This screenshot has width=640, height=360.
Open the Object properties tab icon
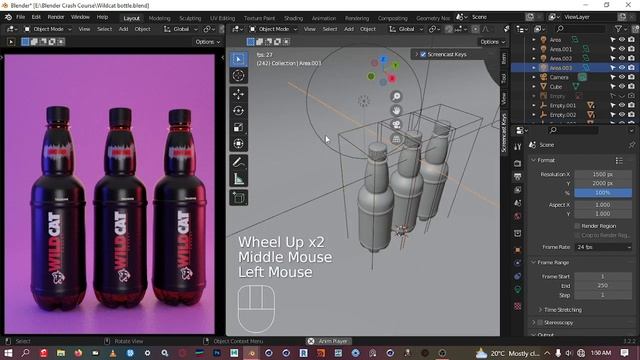(x=518, y=249)
